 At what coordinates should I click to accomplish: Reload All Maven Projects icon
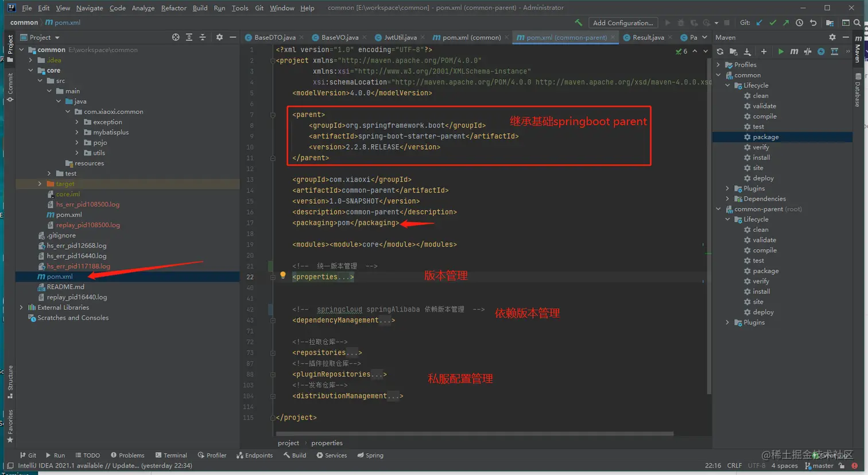[x=720, y=52]
